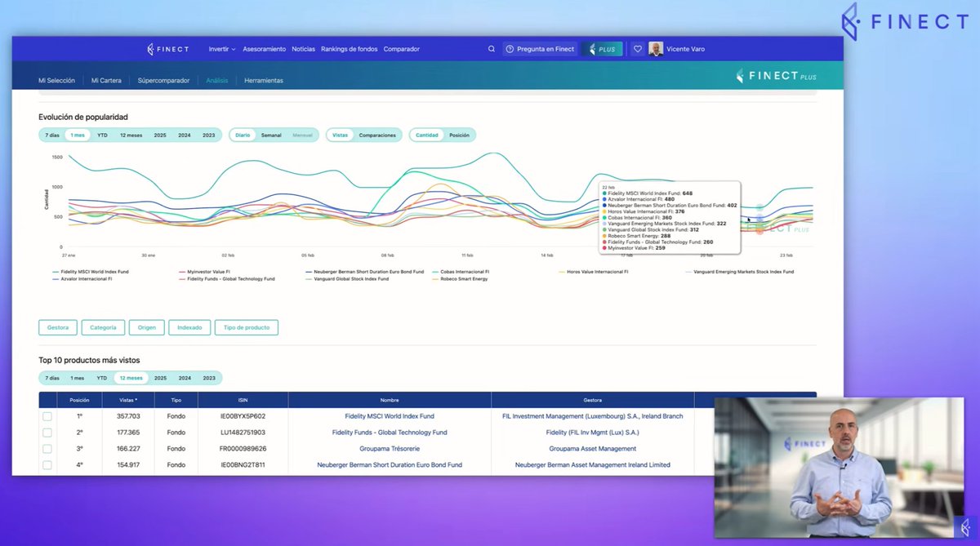Open the Vicente Varo user menu
Screen dimensions: 980x546
point(685,49)
